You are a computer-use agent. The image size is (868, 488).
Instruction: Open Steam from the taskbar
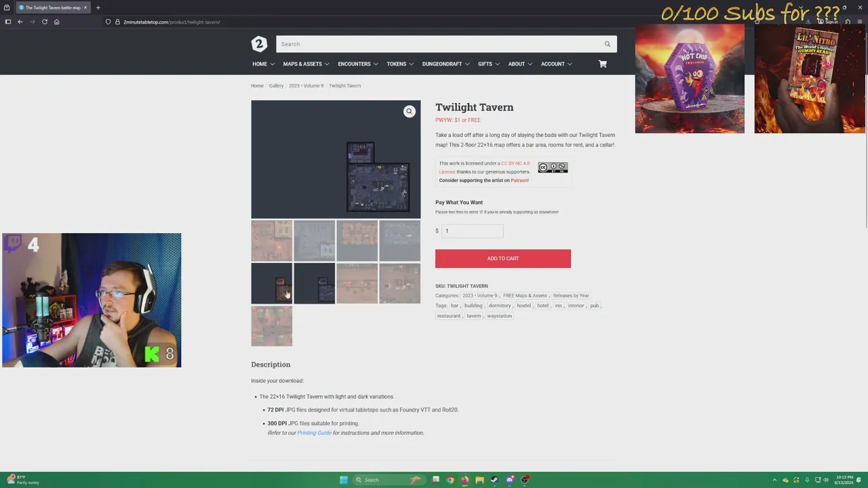click(x=494, y=480)
